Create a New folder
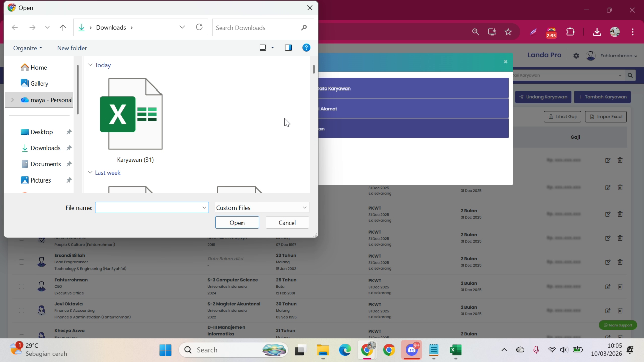The image size is (644, 362). pos(72,48)
